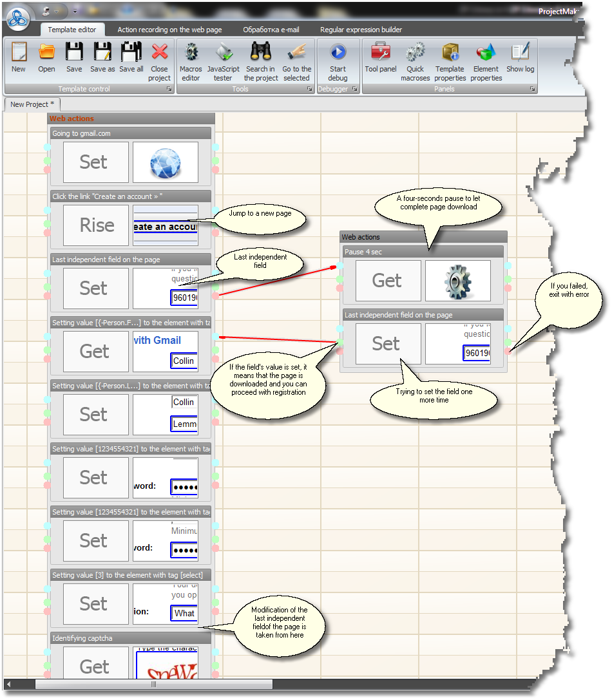Image resolution: width=612 pixels, height=700 pixels.
Task: Select the New Project document tab
Action: click(32, 104)
